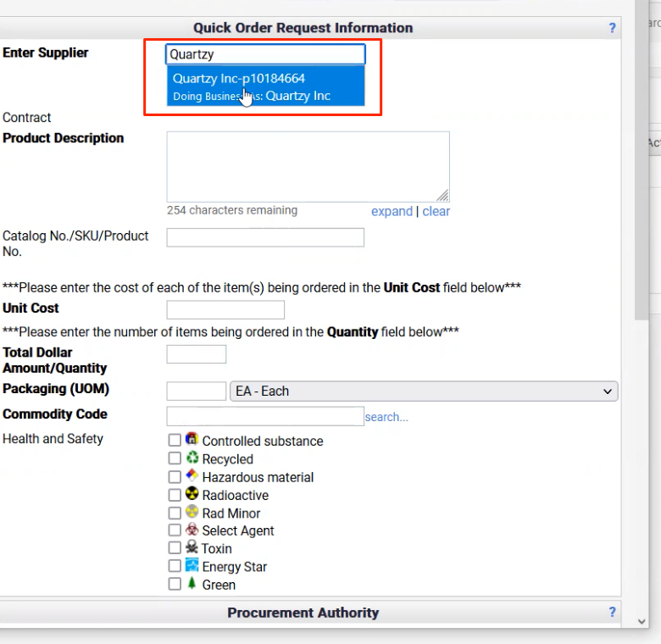Click the '254 characters remaining' text
Viewport: 661px width, 644px height.
click(232, 210)
